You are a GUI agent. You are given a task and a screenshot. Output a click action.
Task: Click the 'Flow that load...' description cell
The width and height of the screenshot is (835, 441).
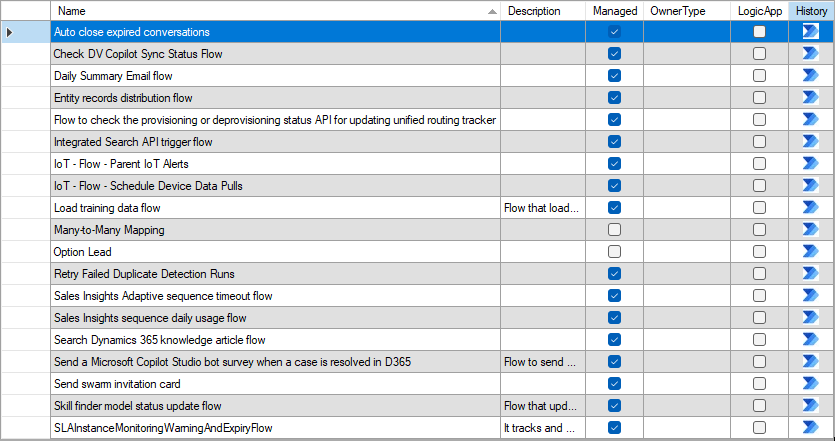pyautogui.click(x=543, y=208)
